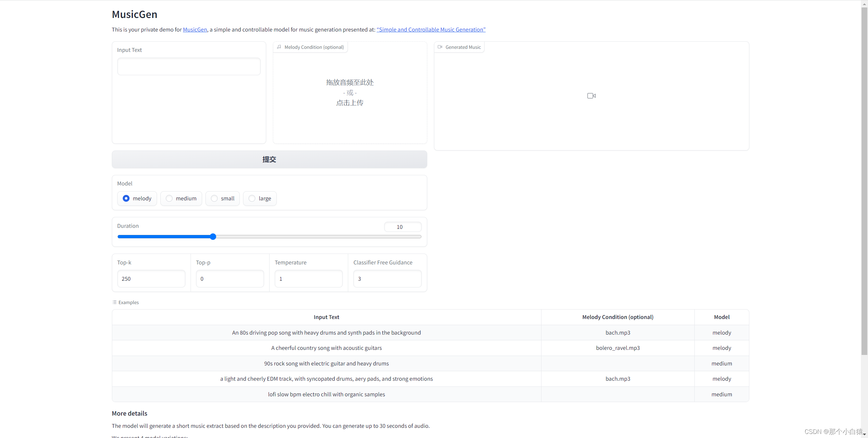
Task: Click the Top-k value field
Action: pyautogui.click(x=151, y=279)
